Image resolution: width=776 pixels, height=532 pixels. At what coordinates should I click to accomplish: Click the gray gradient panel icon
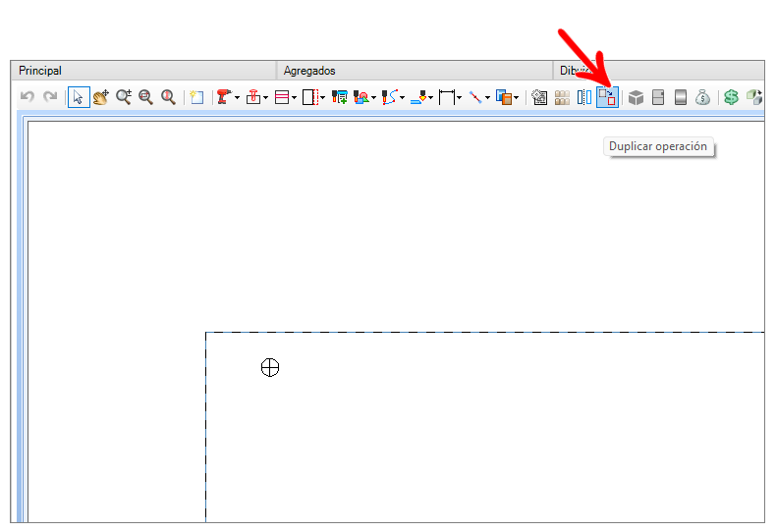click(x=681, y=97)
